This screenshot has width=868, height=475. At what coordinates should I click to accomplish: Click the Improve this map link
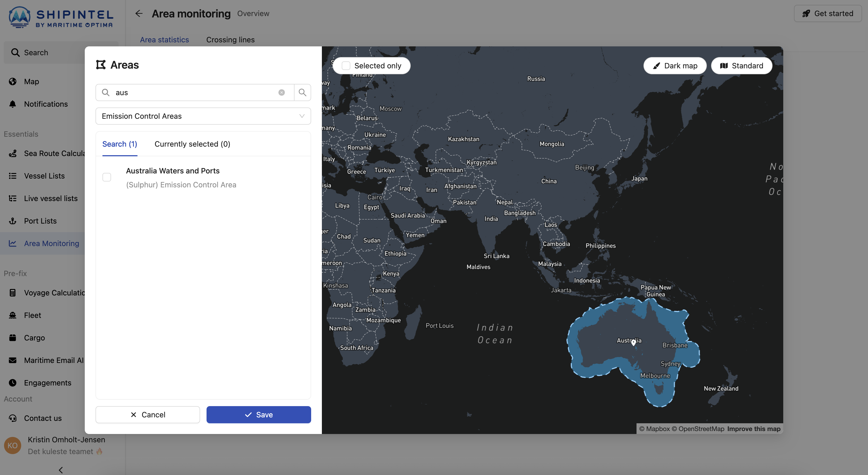tap(753, 429)
